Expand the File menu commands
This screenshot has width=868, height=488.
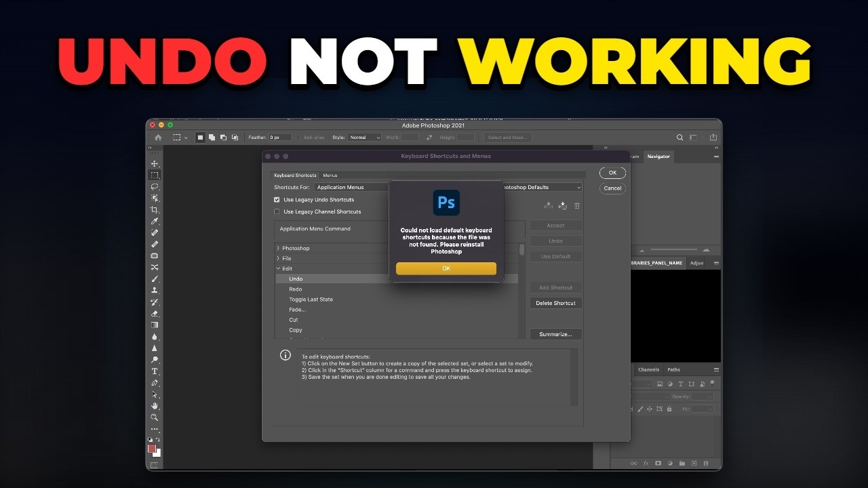278,258
